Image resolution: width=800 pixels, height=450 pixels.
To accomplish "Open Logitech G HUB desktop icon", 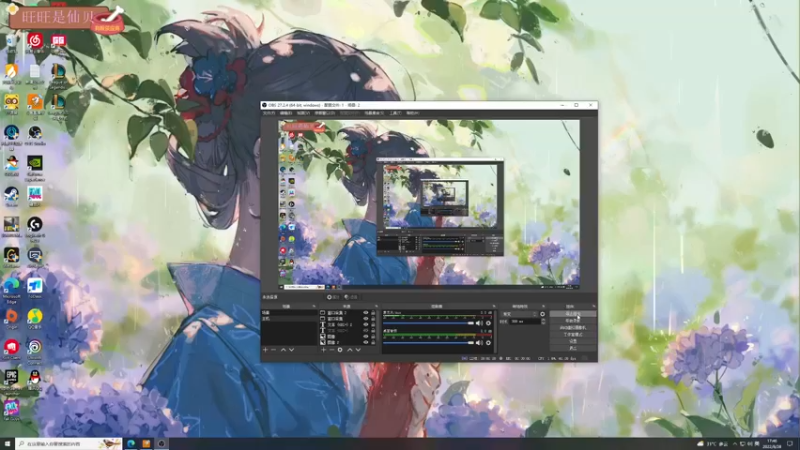I will [x=35, y=227].
